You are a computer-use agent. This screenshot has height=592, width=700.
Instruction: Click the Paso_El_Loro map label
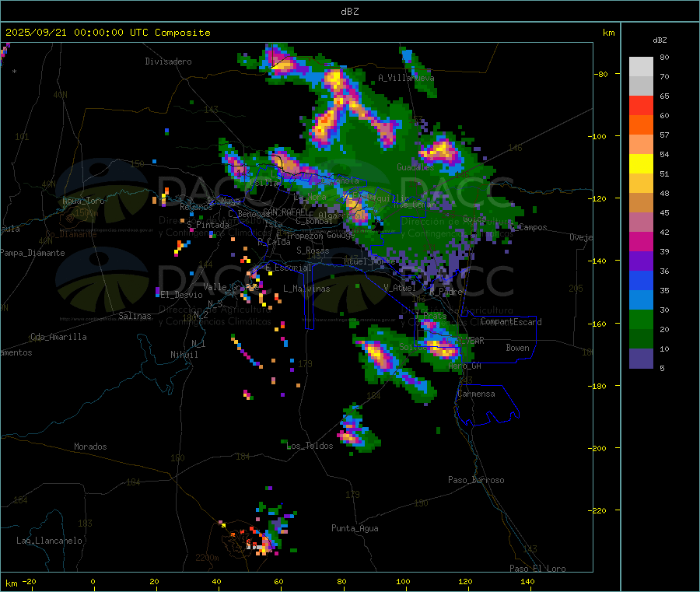coord(537,569)
